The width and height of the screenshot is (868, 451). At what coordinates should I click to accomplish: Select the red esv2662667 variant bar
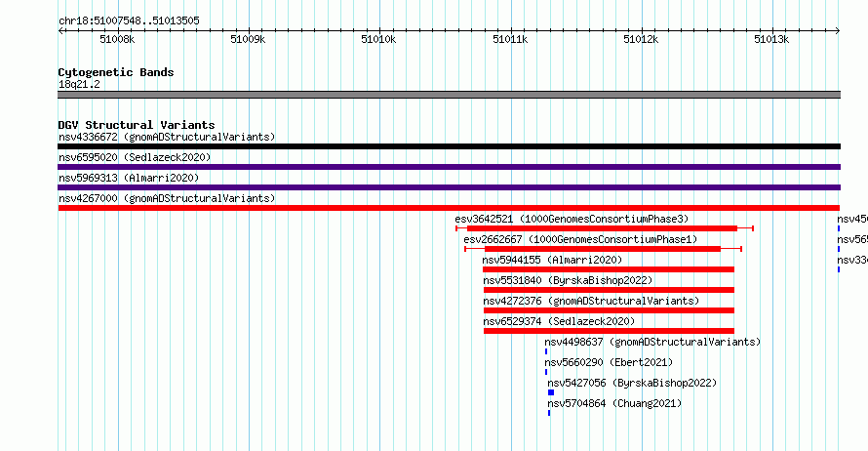tap(603, 249)
